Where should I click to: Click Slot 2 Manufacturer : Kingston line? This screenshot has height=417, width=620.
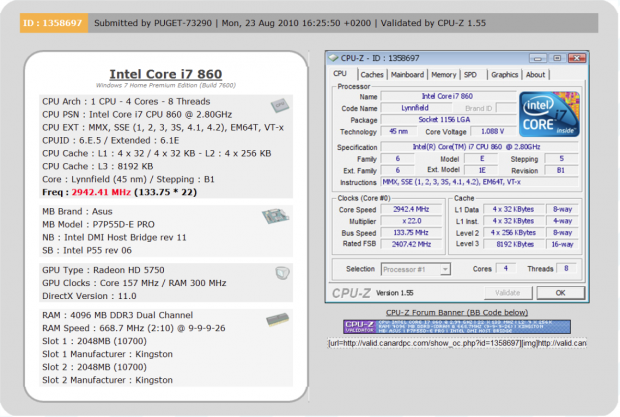pos(108,380)
